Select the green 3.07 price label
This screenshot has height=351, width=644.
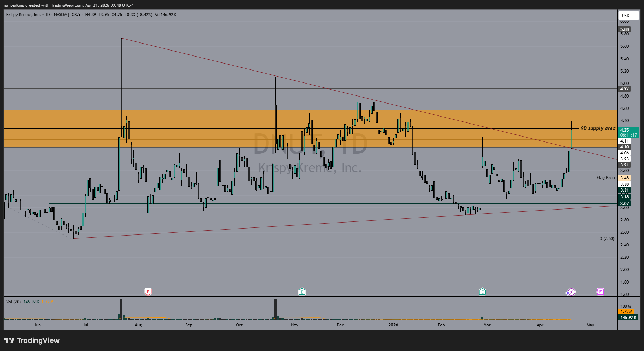[x=625, y=204]
